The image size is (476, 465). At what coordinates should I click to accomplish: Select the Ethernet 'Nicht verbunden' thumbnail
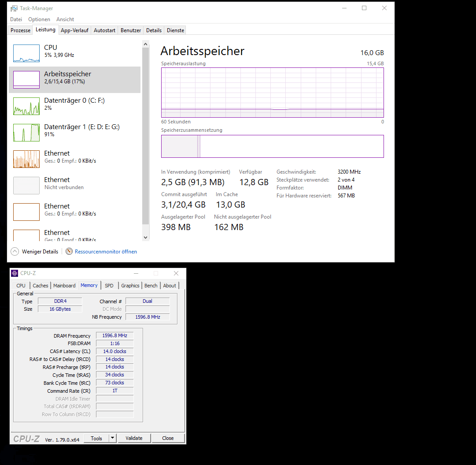[x=26, y=186]
